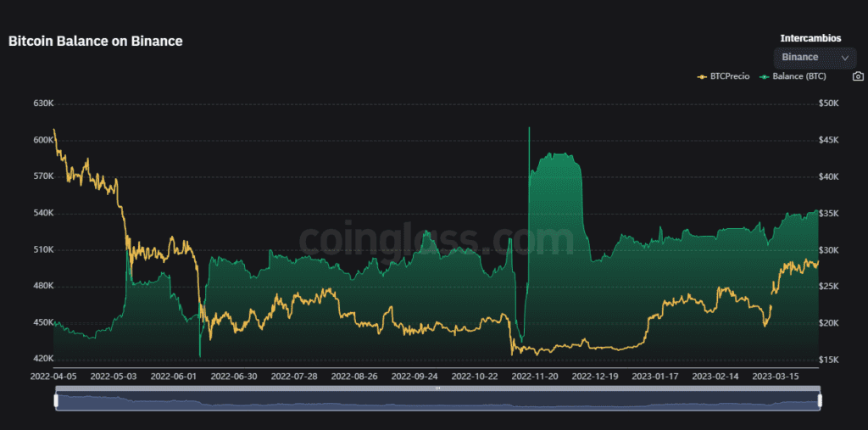This screenshot has width=868, height=430.
Task: Click the $50K right axis label
Action: (829, 103)
